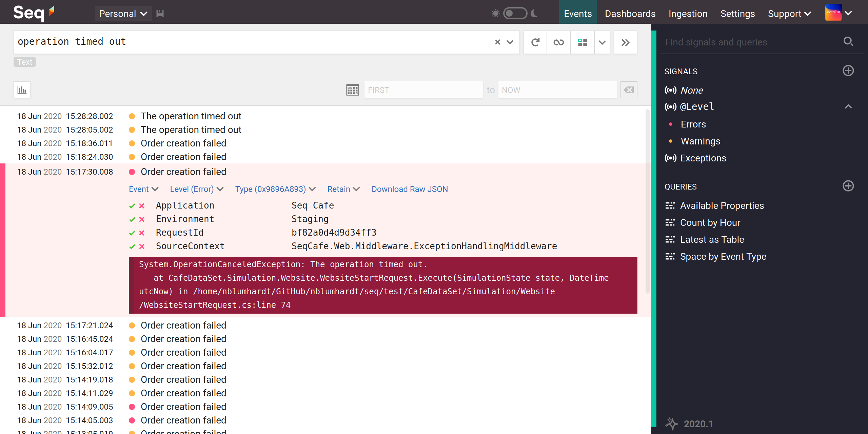This screenshot has height=434, width=868.
Task: Toggle the light/dark theme switch
Action: (515, 13)
